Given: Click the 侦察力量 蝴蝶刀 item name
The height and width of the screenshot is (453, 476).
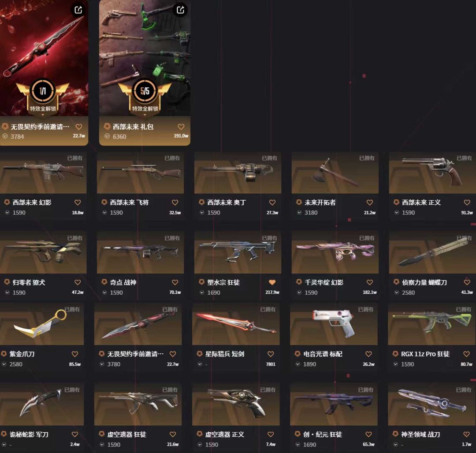Looking at the screenshot, I should (x=424, y=282).
